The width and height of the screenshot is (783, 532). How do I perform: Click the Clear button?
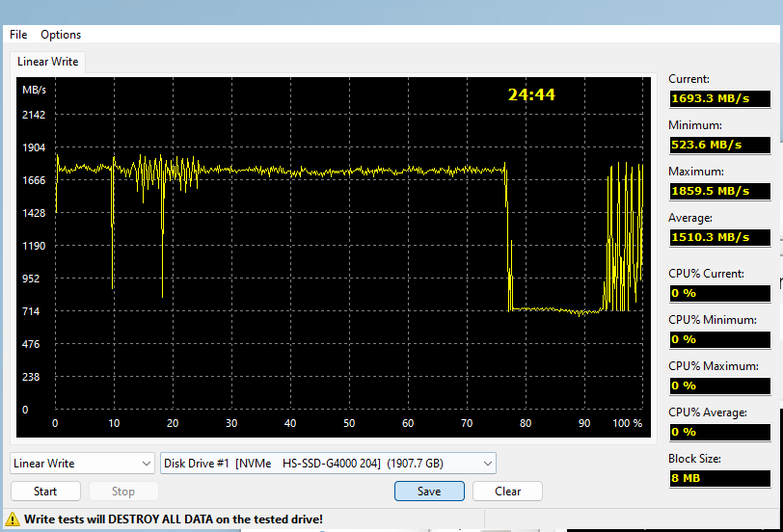[507, 492]
